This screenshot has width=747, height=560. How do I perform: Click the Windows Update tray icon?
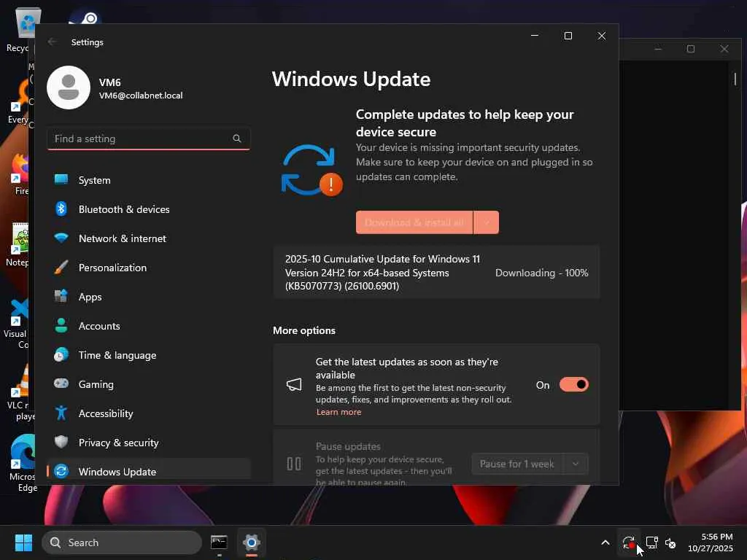pos(629,542)
